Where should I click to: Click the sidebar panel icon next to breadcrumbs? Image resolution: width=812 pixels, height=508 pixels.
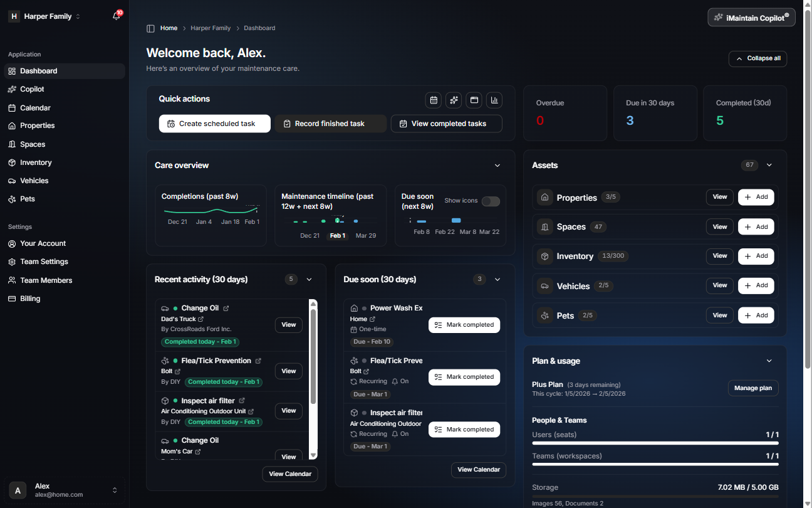(150, 28)
